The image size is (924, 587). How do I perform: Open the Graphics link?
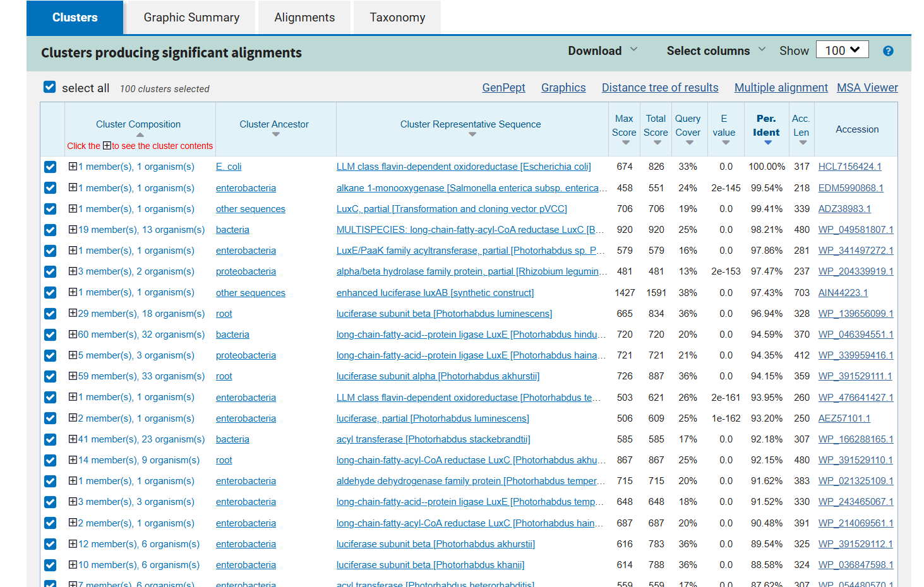[x=563, y=88]
